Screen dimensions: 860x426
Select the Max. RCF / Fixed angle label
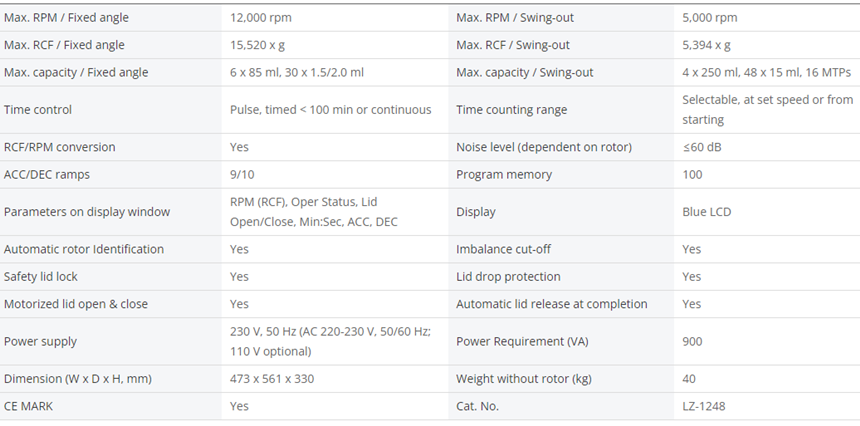coord(64,45)
